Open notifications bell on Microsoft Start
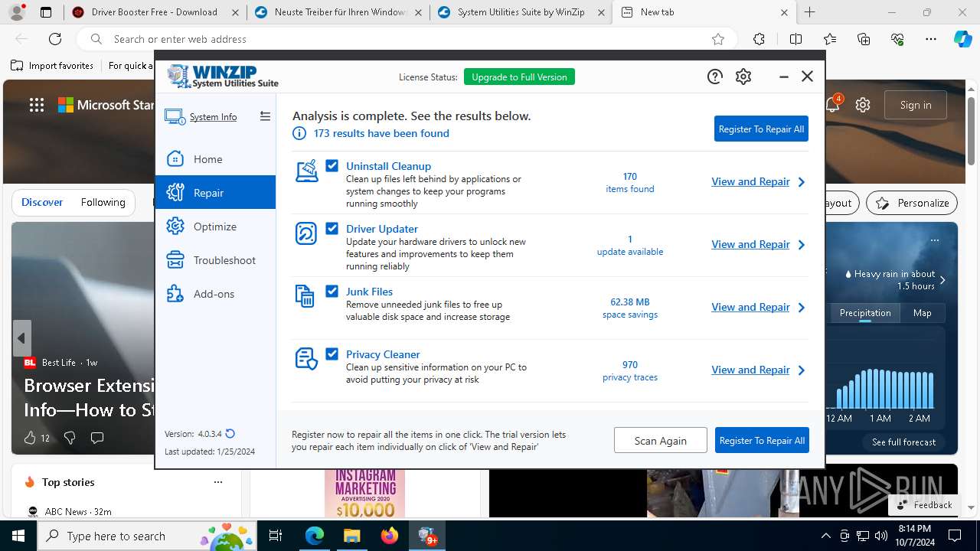The height and width of the screenshot is (551, 980). [x=833, y=105]
